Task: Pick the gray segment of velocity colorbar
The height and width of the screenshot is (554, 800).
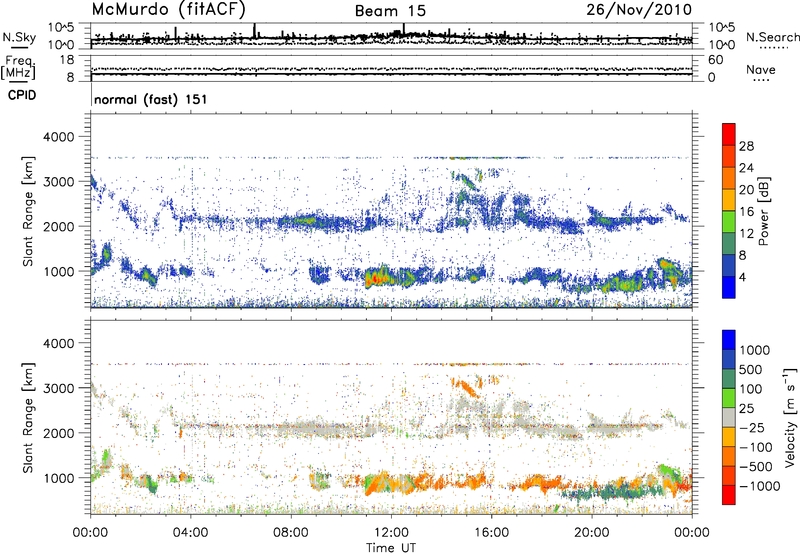Action: (x=729, y=417)
